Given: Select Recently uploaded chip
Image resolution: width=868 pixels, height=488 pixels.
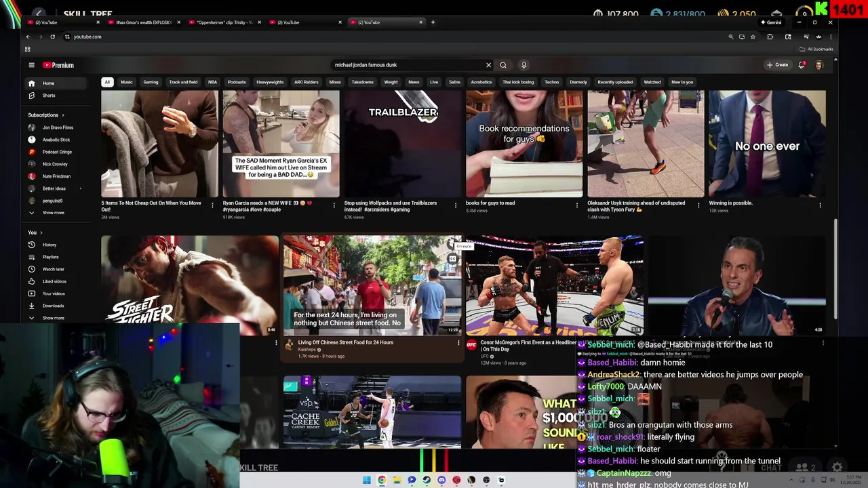Looking at the screenshot, I should click(615, 82).
